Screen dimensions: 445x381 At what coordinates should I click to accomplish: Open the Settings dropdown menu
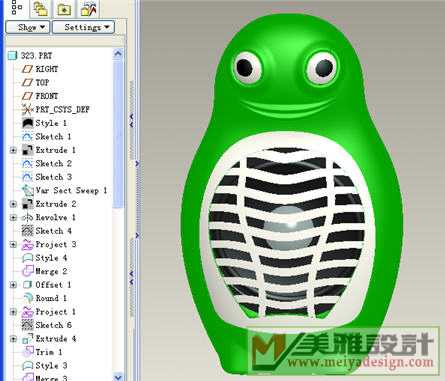tap(84, 27)
